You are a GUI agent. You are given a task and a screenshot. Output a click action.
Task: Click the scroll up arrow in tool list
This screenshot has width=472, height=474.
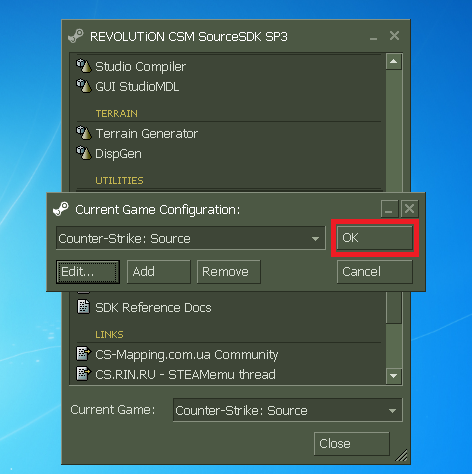394,62
